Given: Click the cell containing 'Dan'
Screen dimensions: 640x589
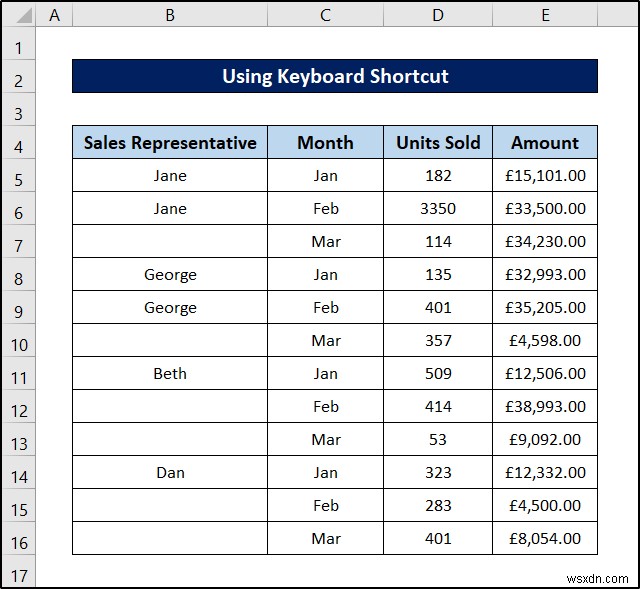Looking at the screenshot, I should (170, 473).
